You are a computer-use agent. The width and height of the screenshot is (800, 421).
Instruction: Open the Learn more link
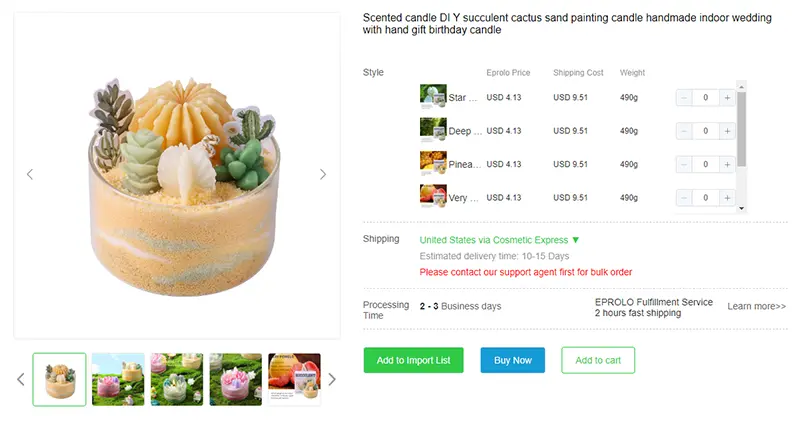pos(756,306)
